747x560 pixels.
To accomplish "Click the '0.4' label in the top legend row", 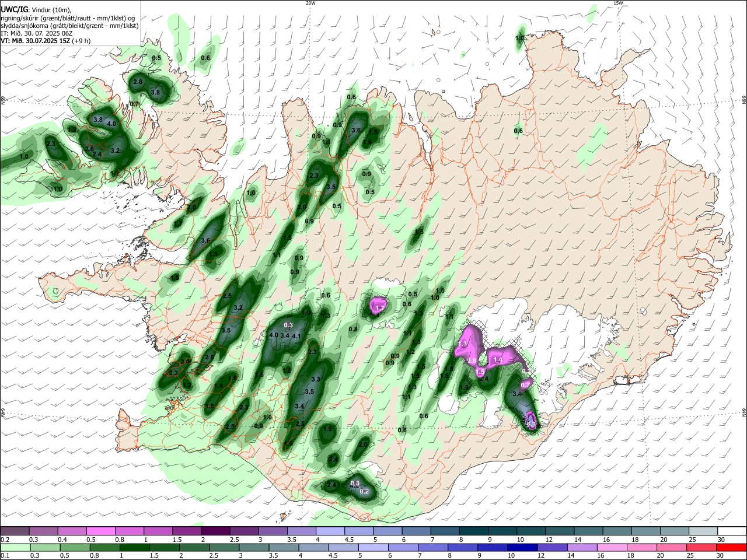I will (62, 540).
